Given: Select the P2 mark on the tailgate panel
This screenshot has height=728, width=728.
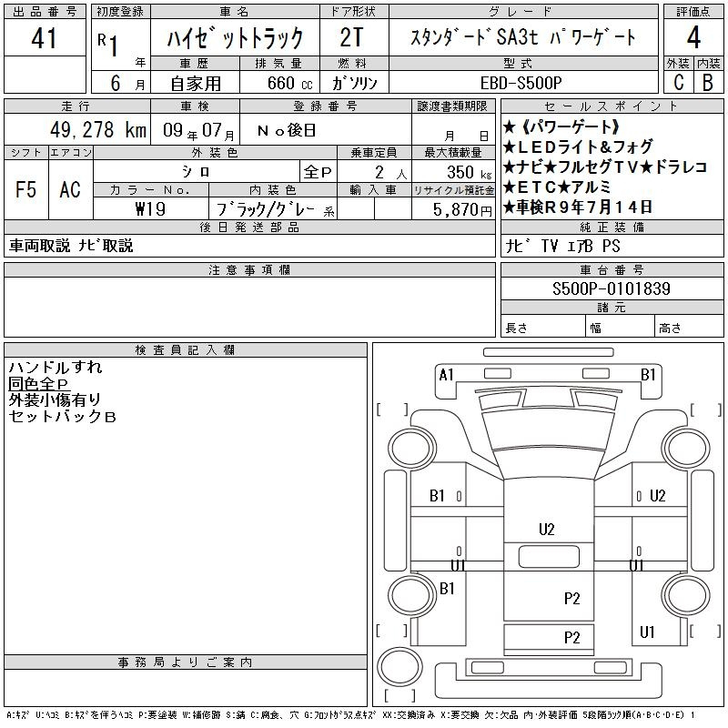Looking at the screenshot, I should 572,638.
